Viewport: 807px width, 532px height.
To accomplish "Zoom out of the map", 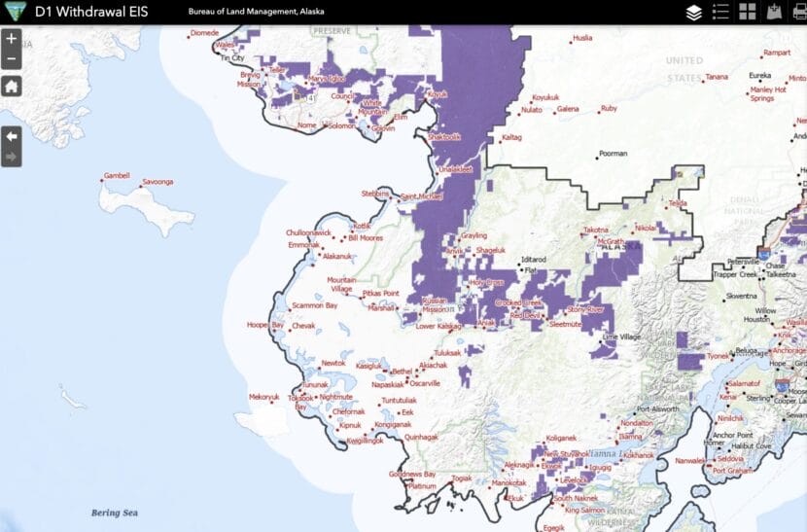I will pyautogui.click(x=12, y=60).
